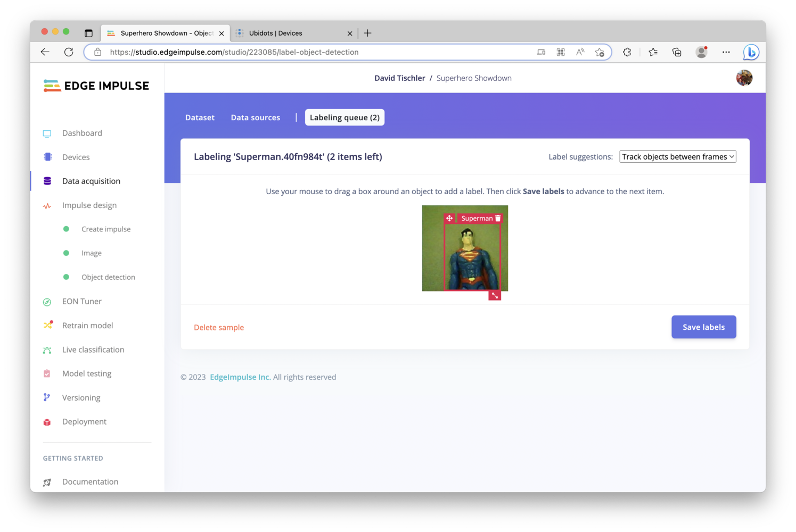
Task: Open the tab actions menu icon
Action: (88, 33)
